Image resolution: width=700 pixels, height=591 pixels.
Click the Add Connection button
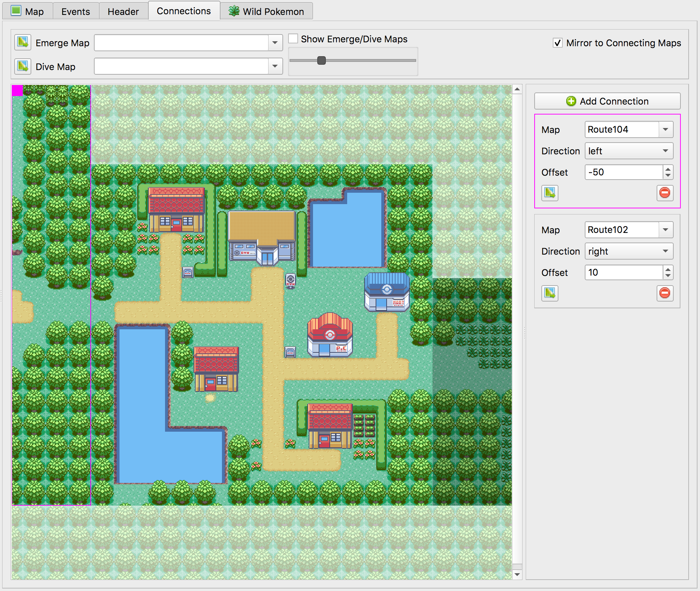pos(607,101)
